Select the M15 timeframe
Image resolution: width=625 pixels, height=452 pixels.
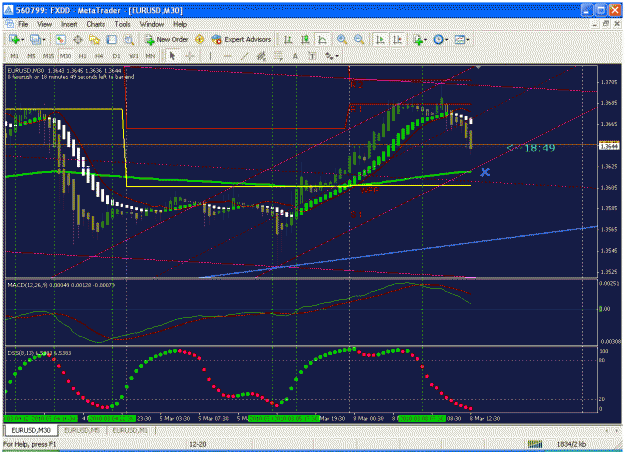(x=48, y=56)
